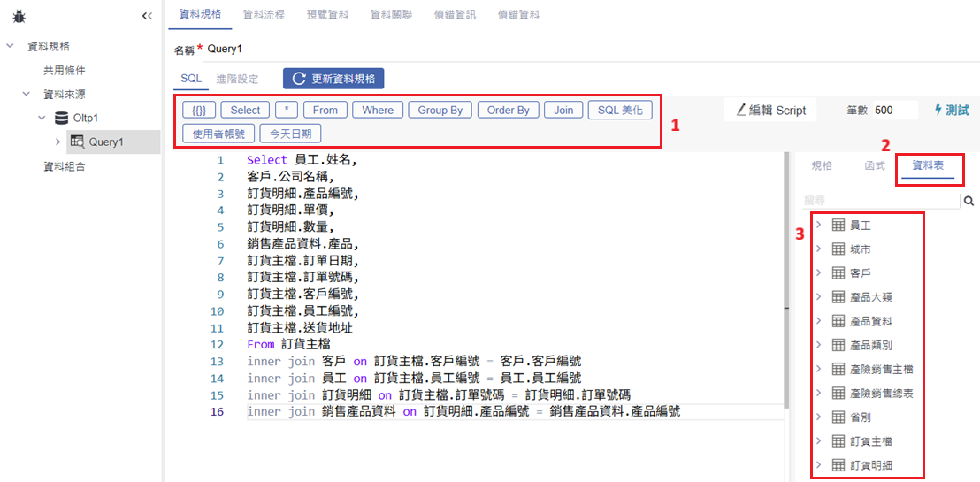Image resolution: width=980 pixels, height=482 pixels.
Task: Expand the 城市 table node
Action: point(818,249)
